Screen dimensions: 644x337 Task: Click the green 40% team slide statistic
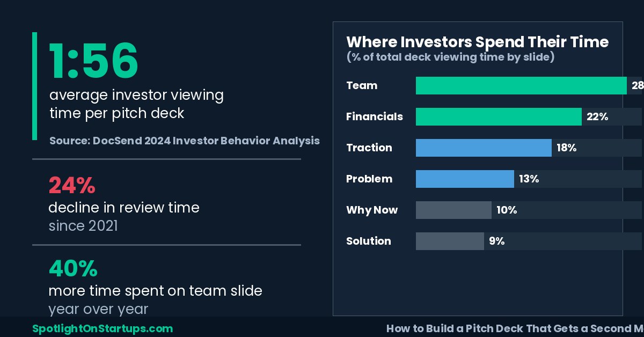[x=73, y=268]
